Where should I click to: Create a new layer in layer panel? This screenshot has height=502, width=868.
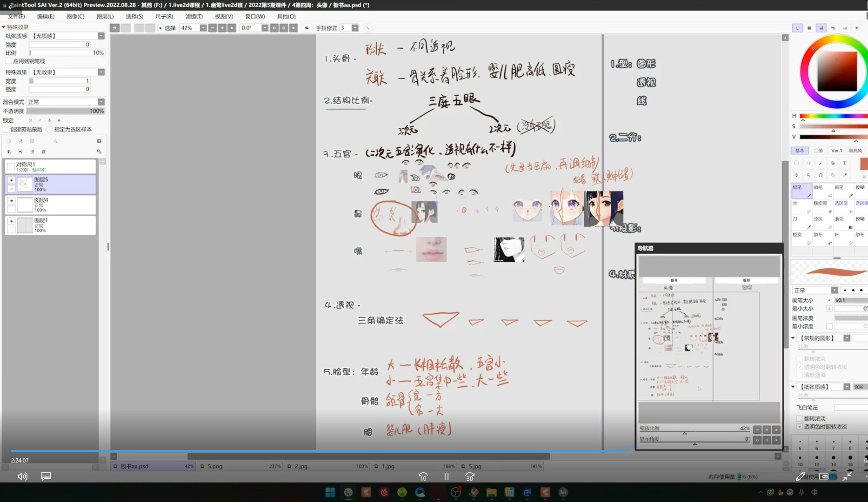(x=9, y=141)
